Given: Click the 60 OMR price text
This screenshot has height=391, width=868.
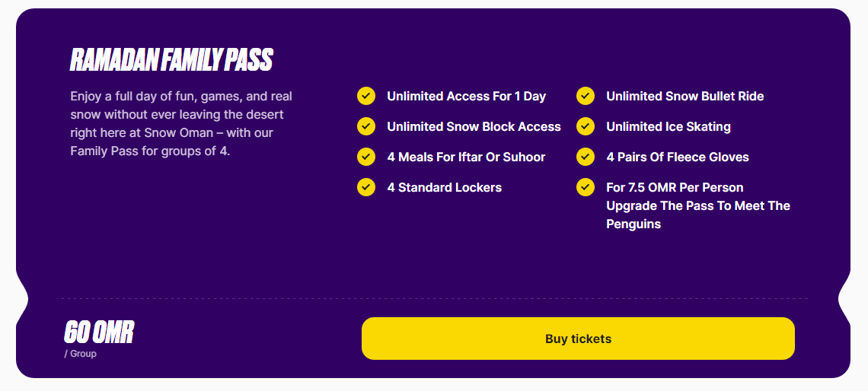Looking at the screenshot, I should pos(99,332).
